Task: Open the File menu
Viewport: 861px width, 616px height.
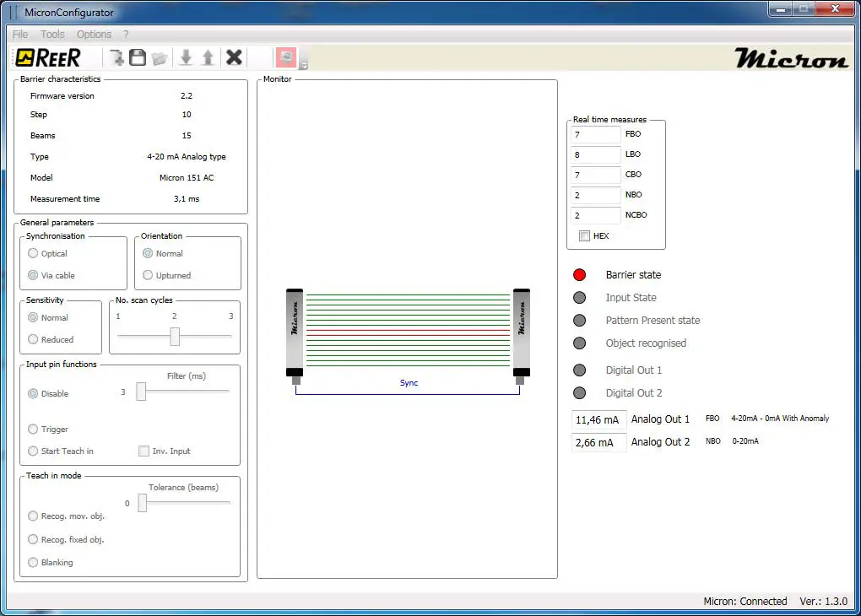Action: point(19,34)
